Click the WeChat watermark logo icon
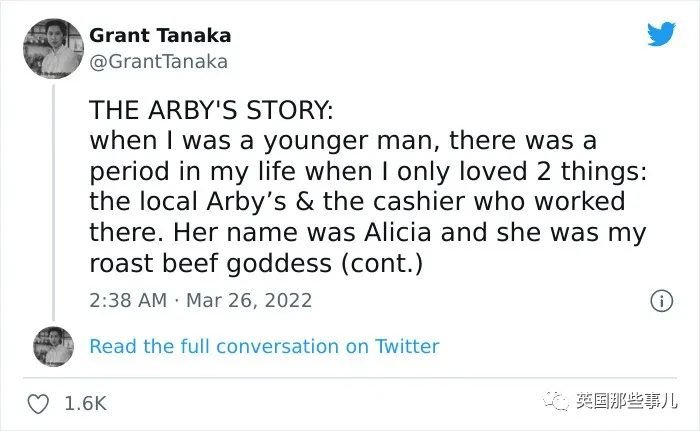 [x=557, y=402]
